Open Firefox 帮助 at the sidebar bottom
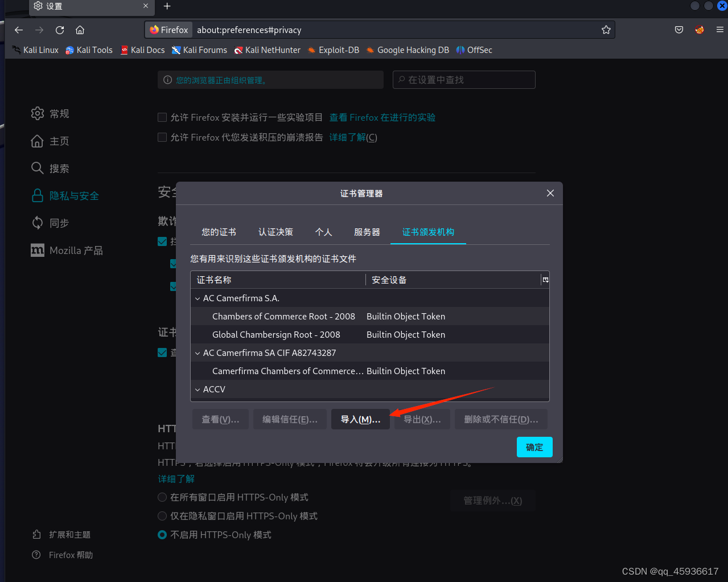 pyautogui.click(x=63, y=555)
